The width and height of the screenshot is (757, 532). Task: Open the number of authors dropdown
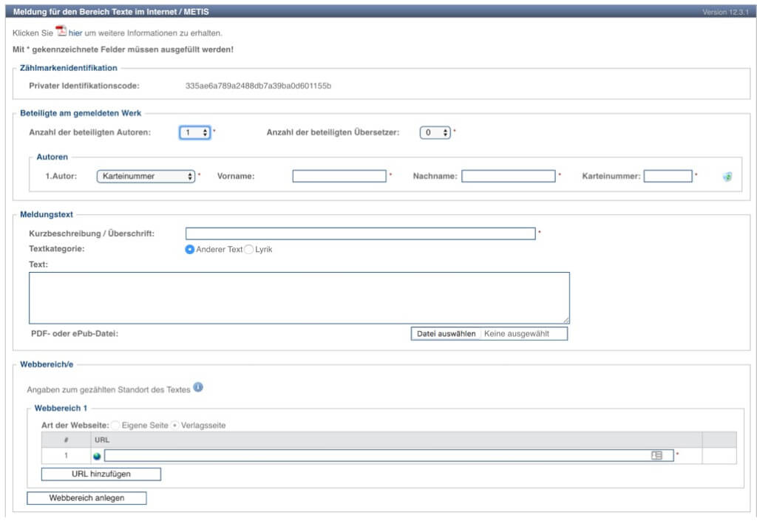(x=195, y=132)
